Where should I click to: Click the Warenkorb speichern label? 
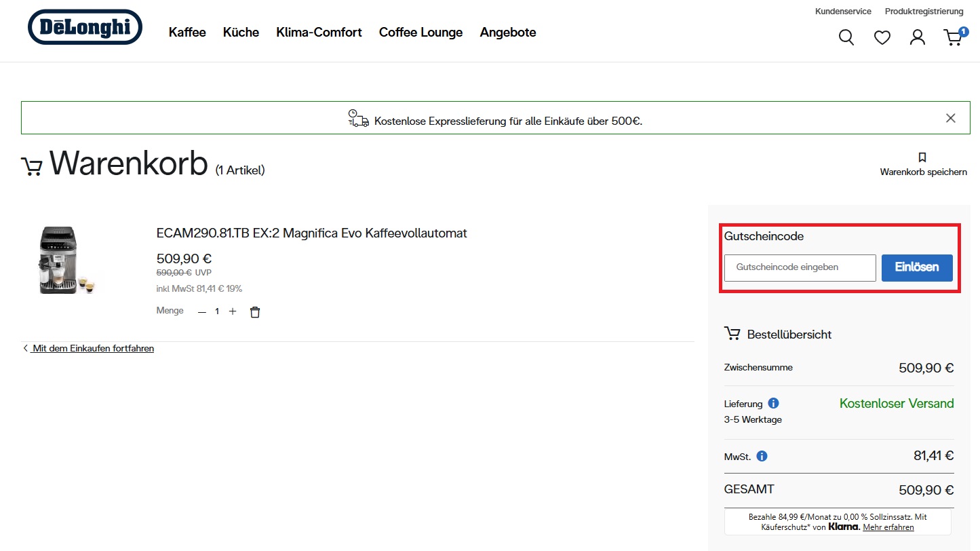tap(924, 172)
